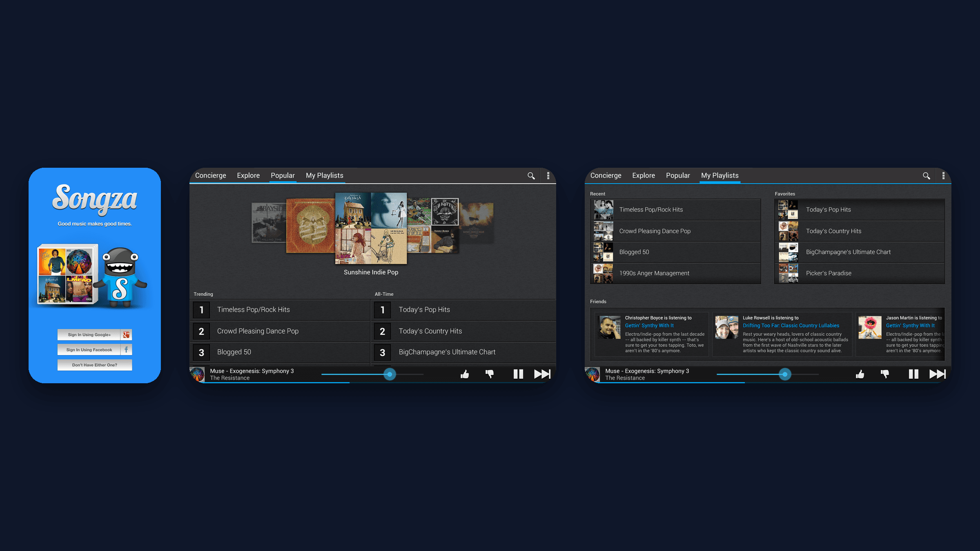Open Christopher Boyce's Gettin' Synthy With It link
Screen dimensions: 980x551
(649, 325)
